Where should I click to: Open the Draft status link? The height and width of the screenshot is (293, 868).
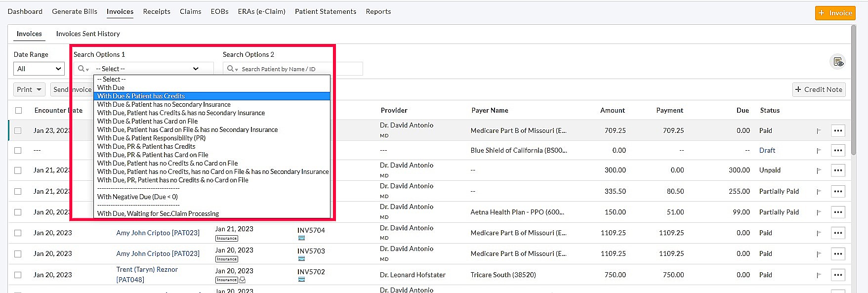click(767, 150)
